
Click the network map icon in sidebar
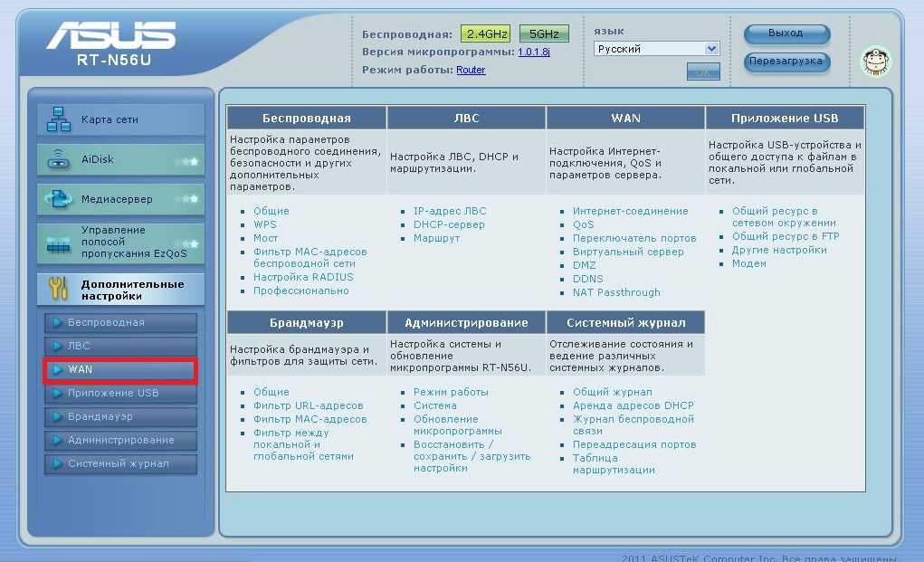[x=59, y=119]
